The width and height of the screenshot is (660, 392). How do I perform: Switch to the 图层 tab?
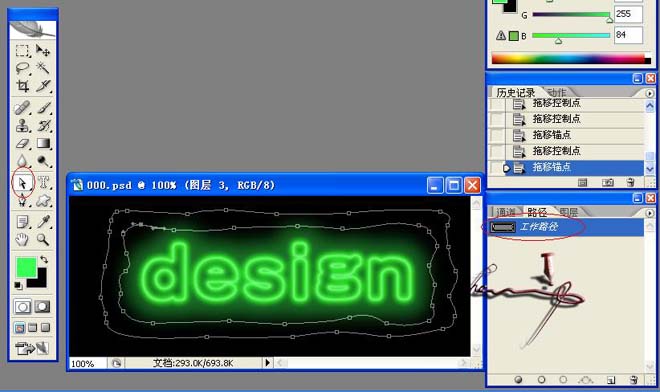pyautogui.click(x=568, y=212)
